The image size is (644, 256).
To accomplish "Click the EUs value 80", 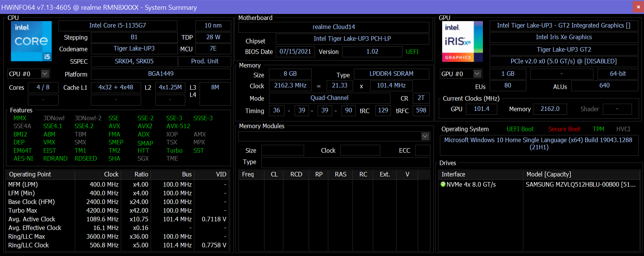I will pyautogui.click(x=508, y=86).
